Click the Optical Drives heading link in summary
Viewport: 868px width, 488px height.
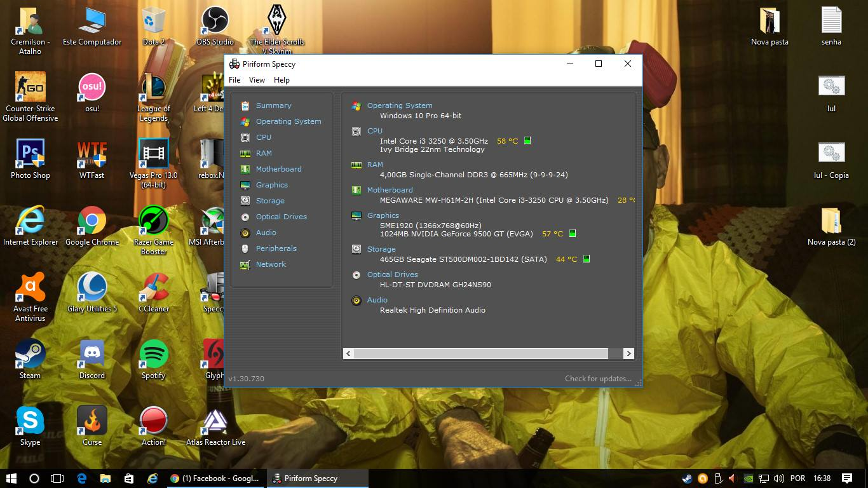coord(392,274)
